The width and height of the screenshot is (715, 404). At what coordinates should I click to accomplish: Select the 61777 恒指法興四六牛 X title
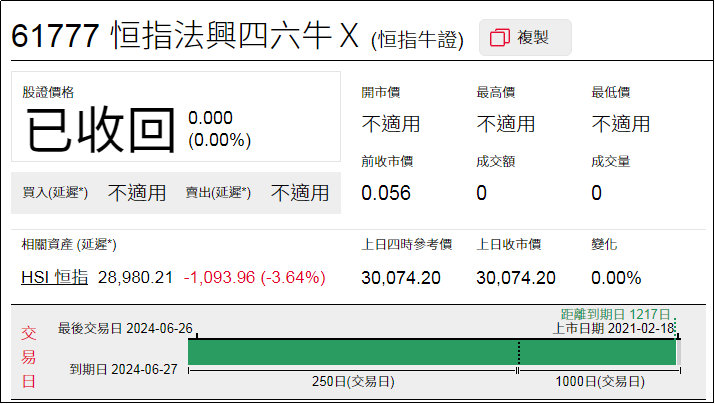[x=185, y=36]
